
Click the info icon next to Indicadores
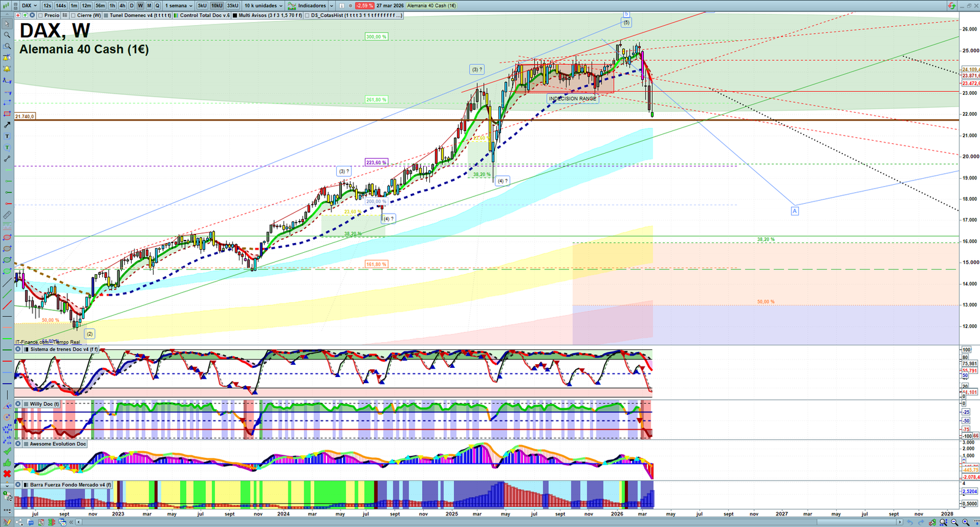pyautogui.click(x=342, y=6)
